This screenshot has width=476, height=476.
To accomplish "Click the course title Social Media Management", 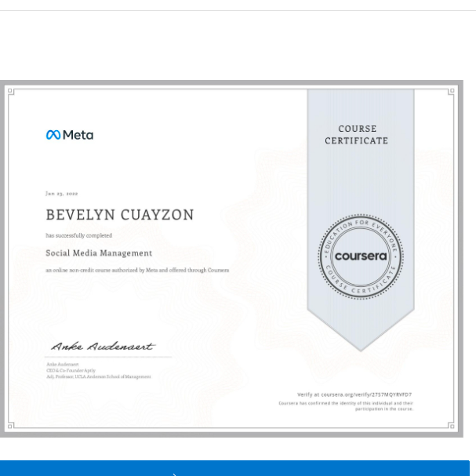I will pos(99,253).
